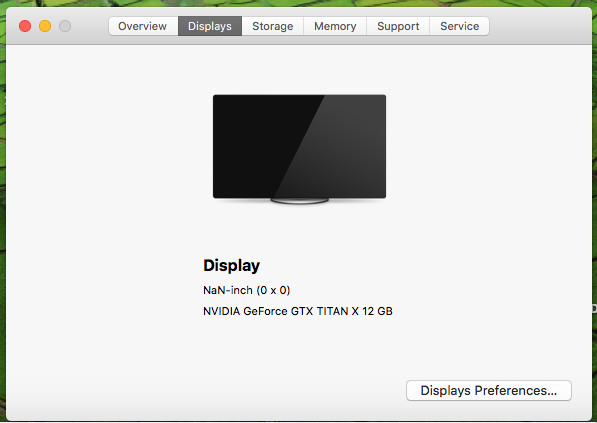Close the window with red button
The height and width of the screenshot is (423, 597).
(x=25, y=26)
